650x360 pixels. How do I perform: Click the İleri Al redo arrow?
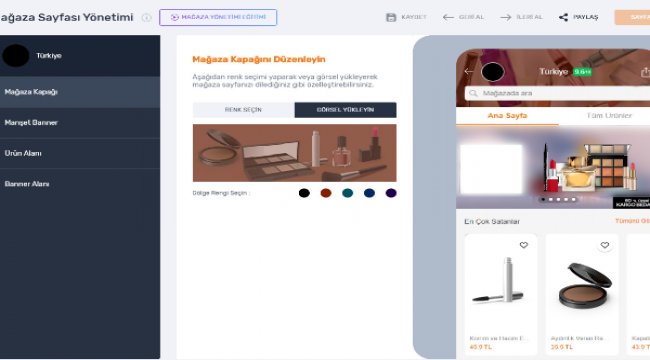click(x=505, y=17)
